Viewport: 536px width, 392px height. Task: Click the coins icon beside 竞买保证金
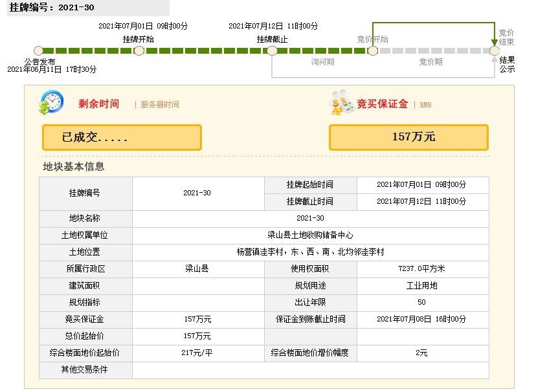341,102
